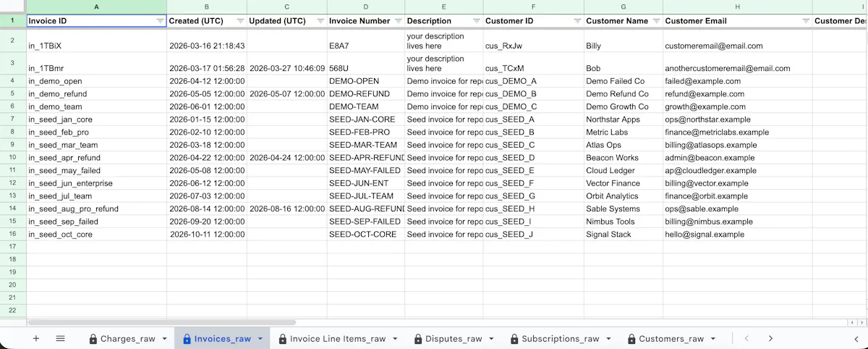The width and height of the screenshot is (868, 349).
Task: Select email finance@metriclabs.example
Action: pyautogui.click(x=737, y=133)
